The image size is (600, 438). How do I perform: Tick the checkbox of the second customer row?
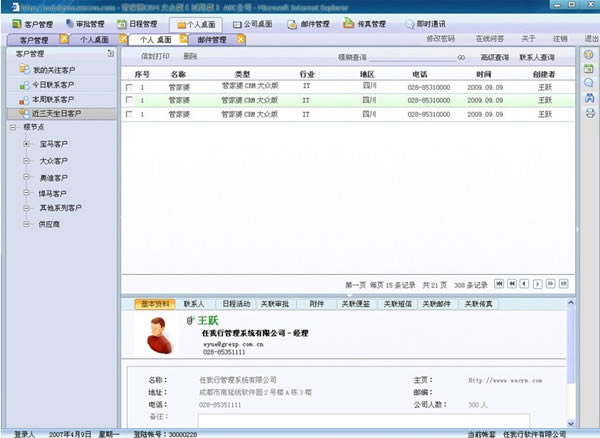click(128, 101)
